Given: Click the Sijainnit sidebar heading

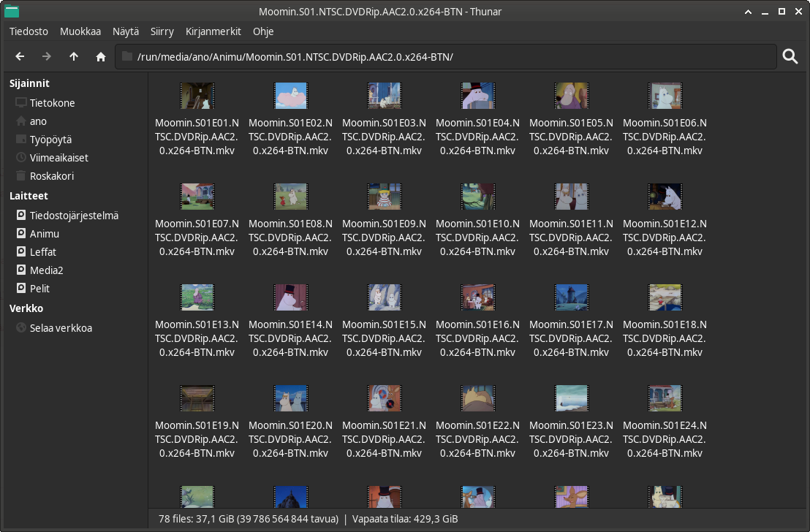Looking at the screenshot, I should click(29, 83).
